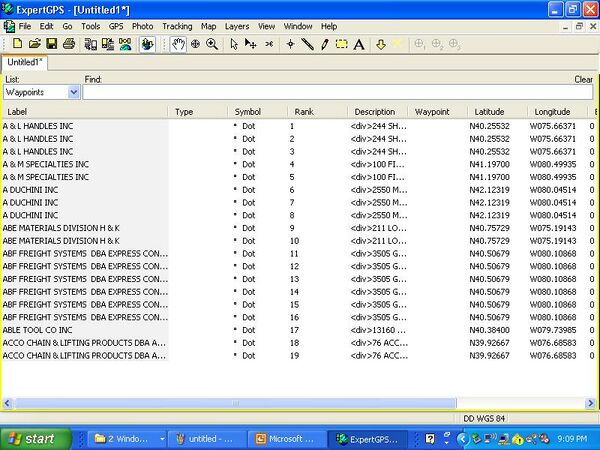Select the New Waypoint tool
The width and height of the screenshot is (600, 450).
click(x=290, y=44)
